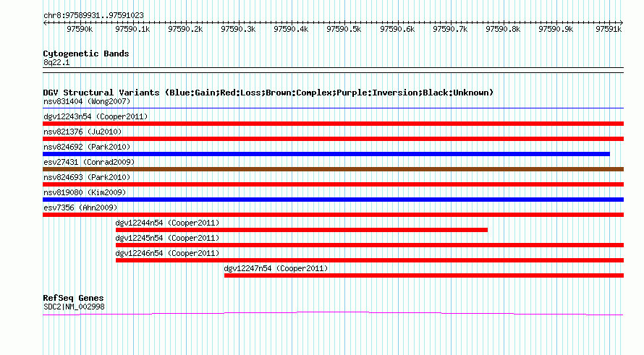
Task: Click red loss bar under dgv12247n54
Action: point(424,275)
